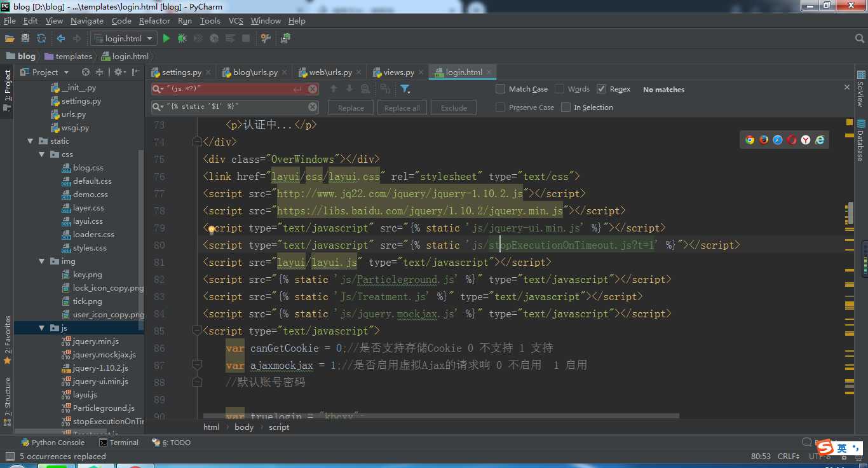
Task: Collapse the img folder
Action: tap(42, 261)
